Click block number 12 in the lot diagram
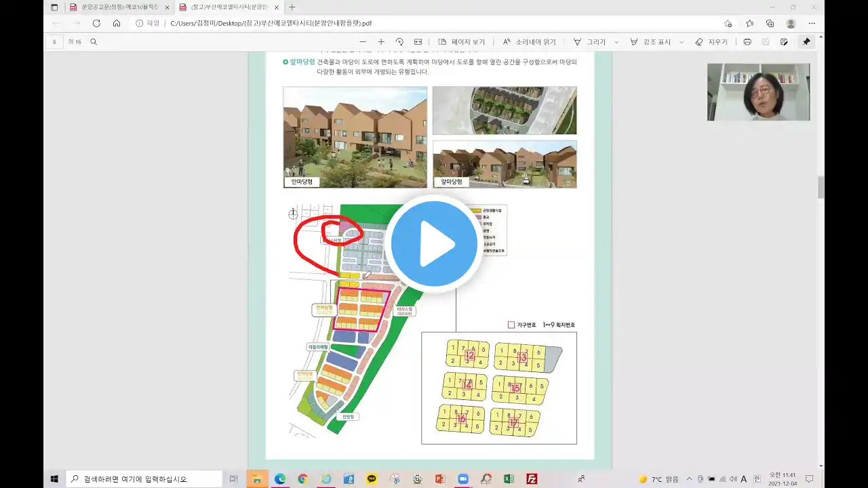This screenshot has width=868, height=488. [470, 355]
